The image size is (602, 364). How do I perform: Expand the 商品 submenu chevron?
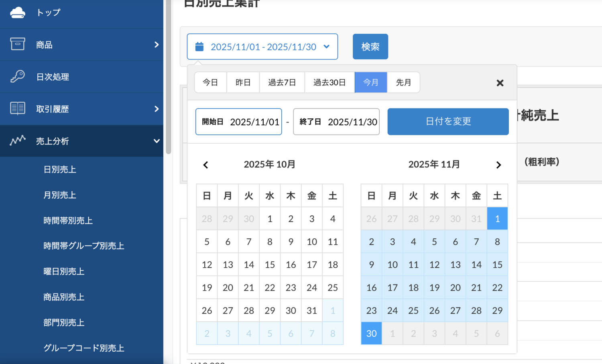[157, 45]
